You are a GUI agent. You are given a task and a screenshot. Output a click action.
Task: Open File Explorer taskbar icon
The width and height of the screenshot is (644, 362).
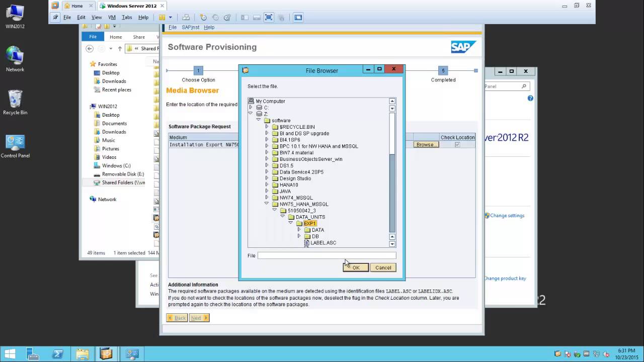pos(83,354)
